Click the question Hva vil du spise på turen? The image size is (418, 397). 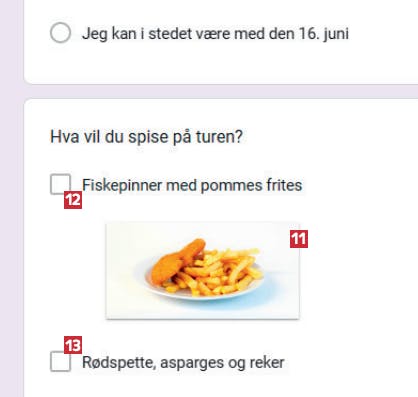click(146, 137)
